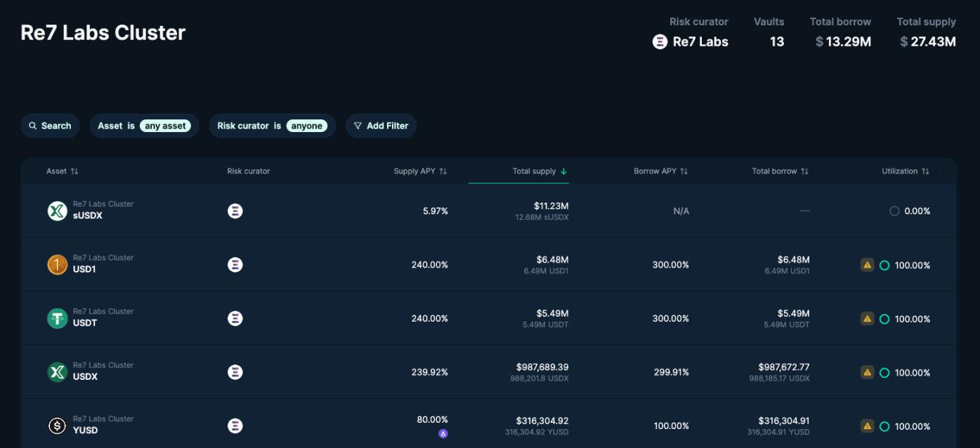Image resolution: width=980 pixels, height=448 pixels.
Task: Select the USD1 token icon
Action: (58, 264)
